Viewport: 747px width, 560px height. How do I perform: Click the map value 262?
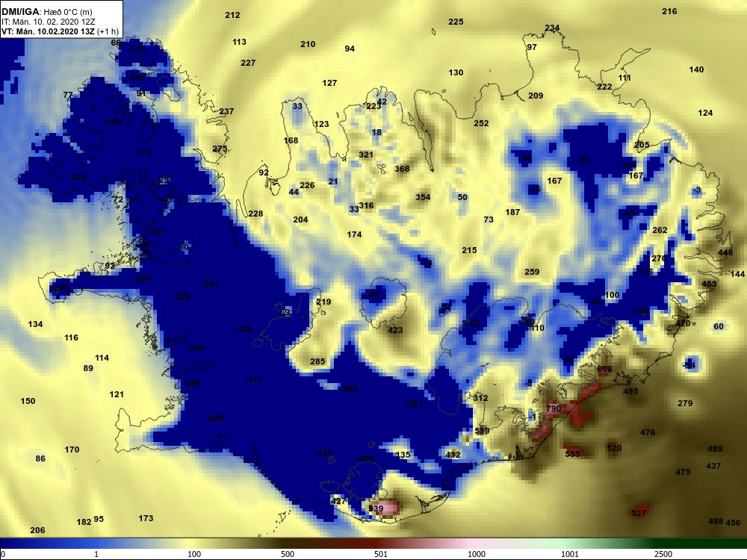pos(660,230)
